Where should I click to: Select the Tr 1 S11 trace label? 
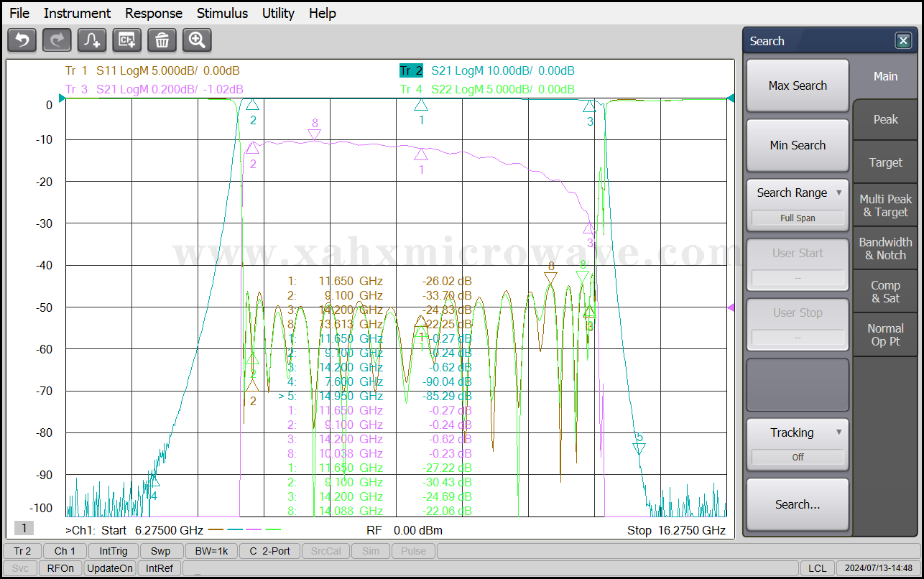[152, 70]
